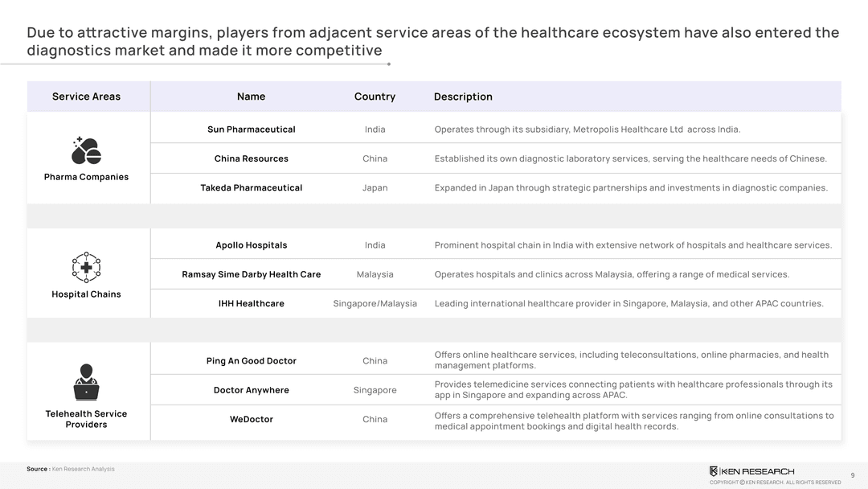Click the Telehealth doctor laptop icon

(86, 383)
